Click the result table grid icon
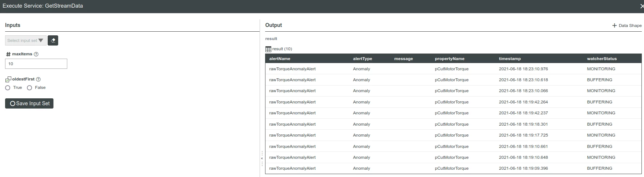The width and height of the screenshot is (644, 177). click(268, 49)
